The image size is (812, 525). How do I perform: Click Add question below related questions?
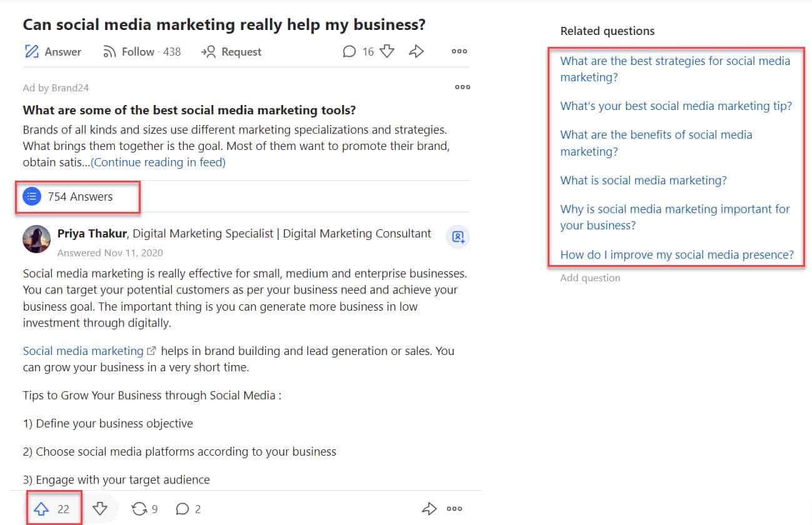(x=589, y=277)
